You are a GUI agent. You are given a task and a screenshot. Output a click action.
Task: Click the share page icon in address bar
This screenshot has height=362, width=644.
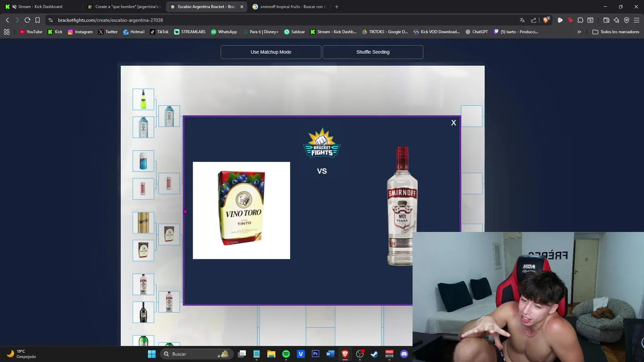[x=534, y=20]
